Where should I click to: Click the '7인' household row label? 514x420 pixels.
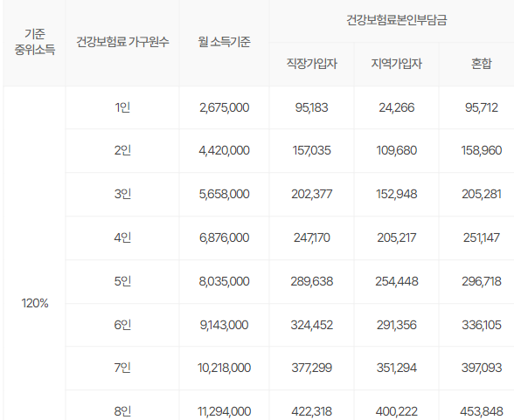[122, 368]
